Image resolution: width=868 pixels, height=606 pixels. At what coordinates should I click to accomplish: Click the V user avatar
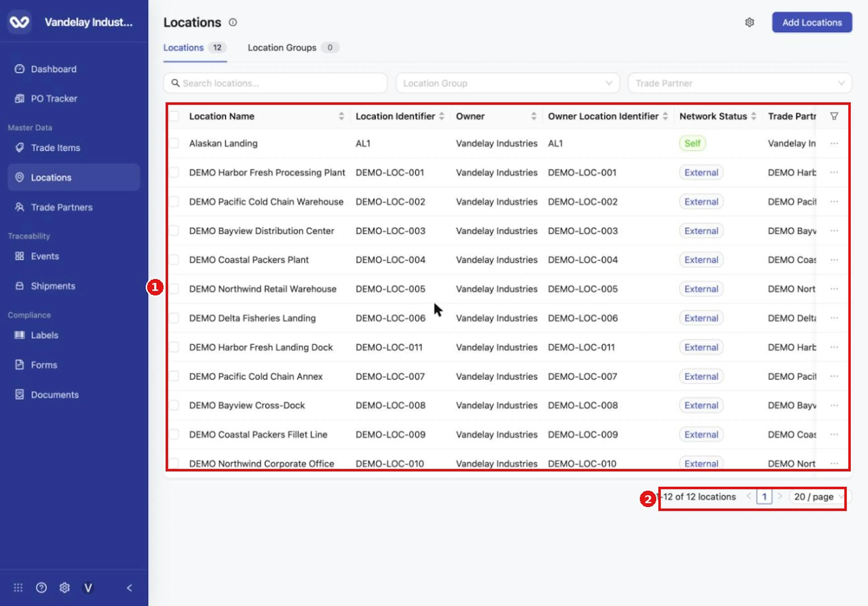pos(88,587)
